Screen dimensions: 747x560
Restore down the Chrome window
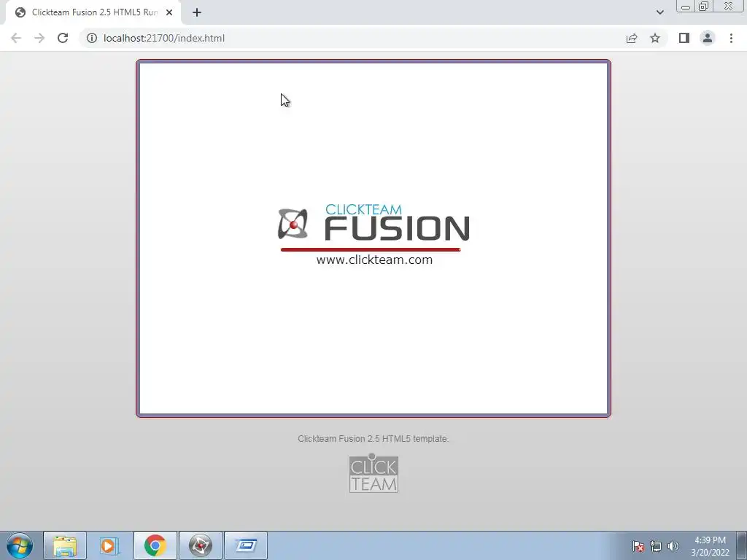(x=703, y=7)
